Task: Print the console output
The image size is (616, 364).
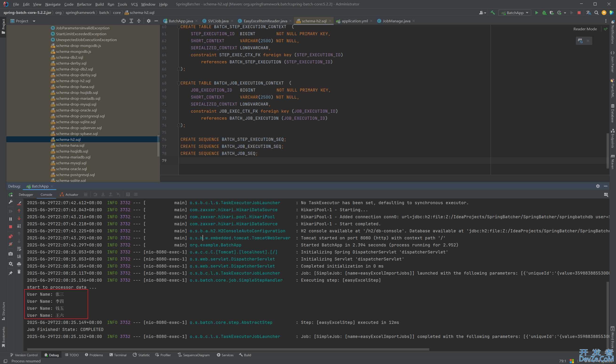Action: tap(19, 264)
